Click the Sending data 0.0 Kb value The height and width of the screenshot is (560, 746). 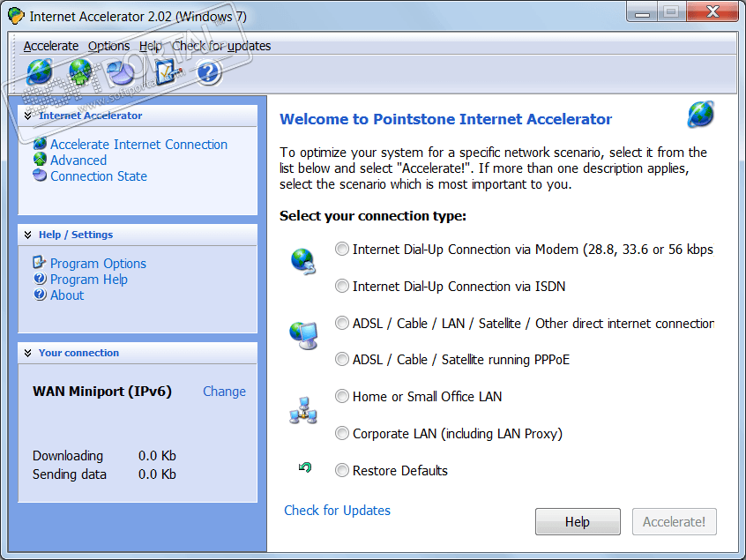[157, 474]
